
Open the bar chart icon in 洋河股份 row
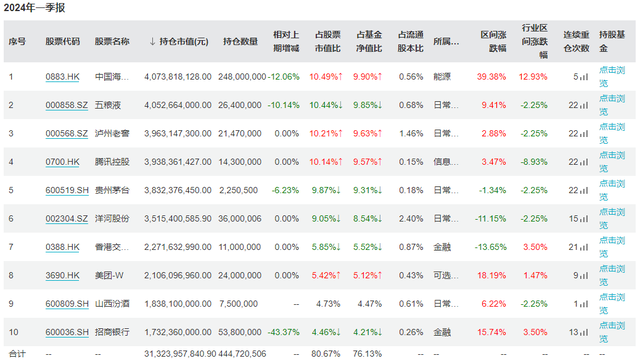coord(584,219)
